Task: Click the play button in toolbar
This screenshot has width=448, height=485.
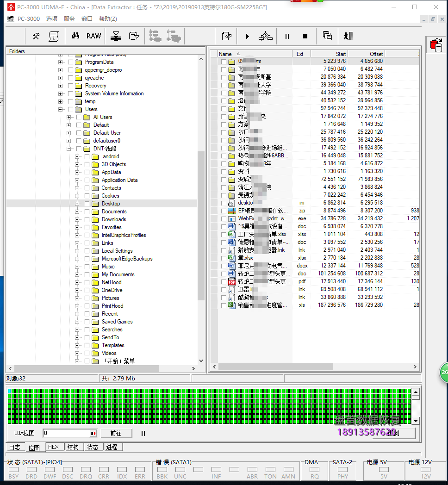Action: point(247,36)
